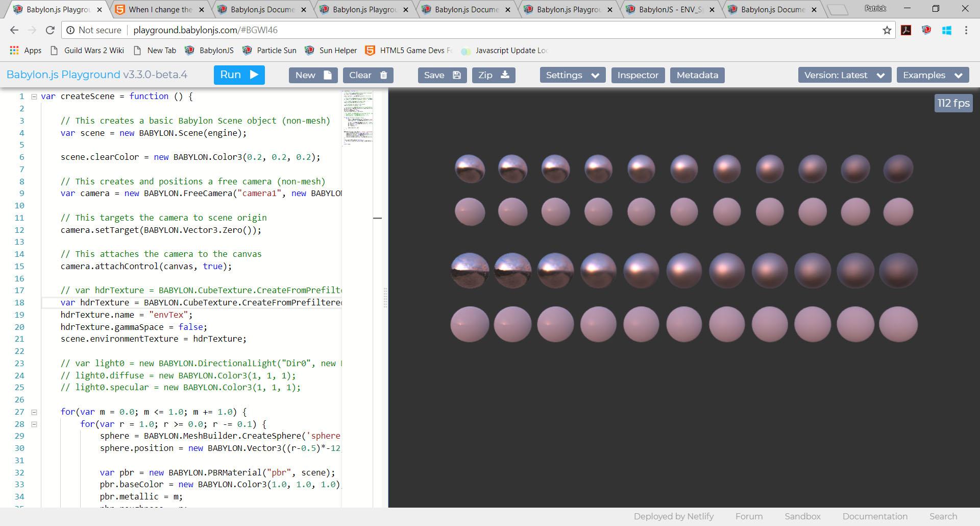Open Deployed by Netlify link
Viewport: 980px width, 526px height.
(x=674, y=516)
